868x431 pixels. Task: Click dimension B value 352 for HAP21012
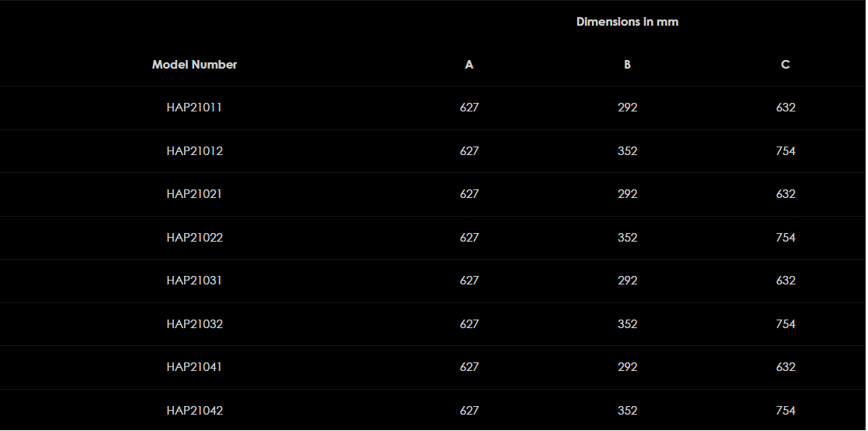[627, 151]
